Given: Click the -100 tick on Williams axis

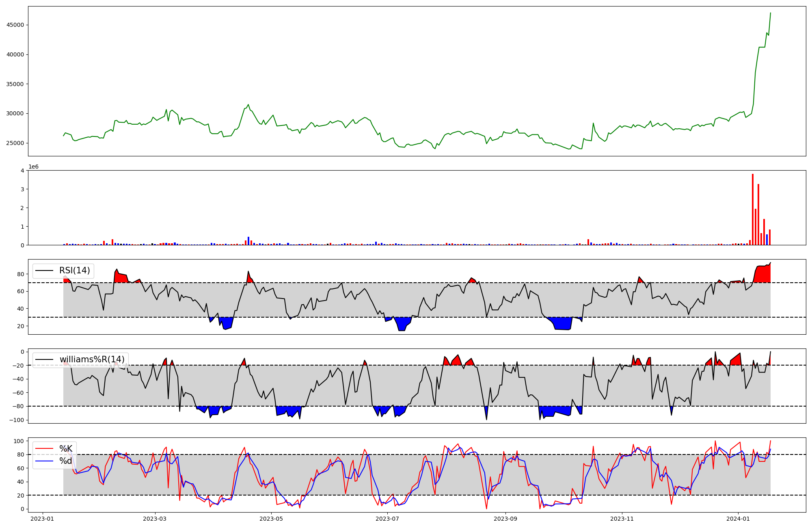Looking at the screenshot, I should click(x=17, y=420).
